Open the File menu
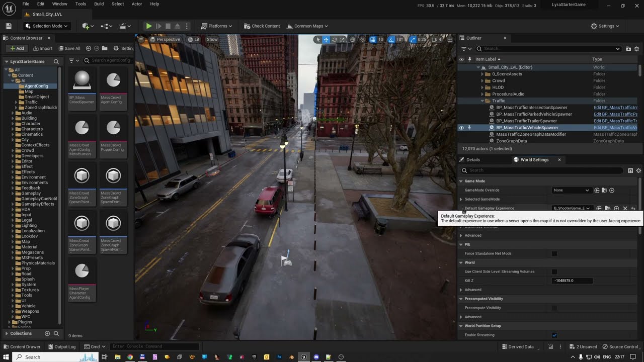 [26, 4]
